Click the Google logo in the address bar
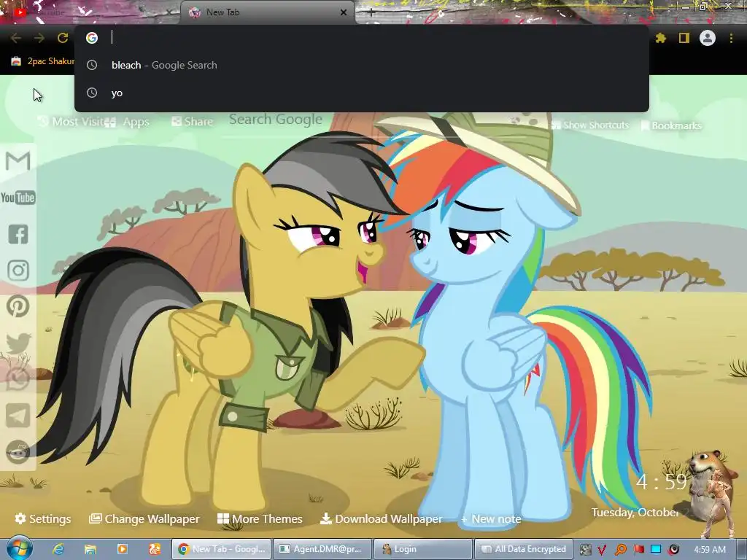 click(92, 38)
